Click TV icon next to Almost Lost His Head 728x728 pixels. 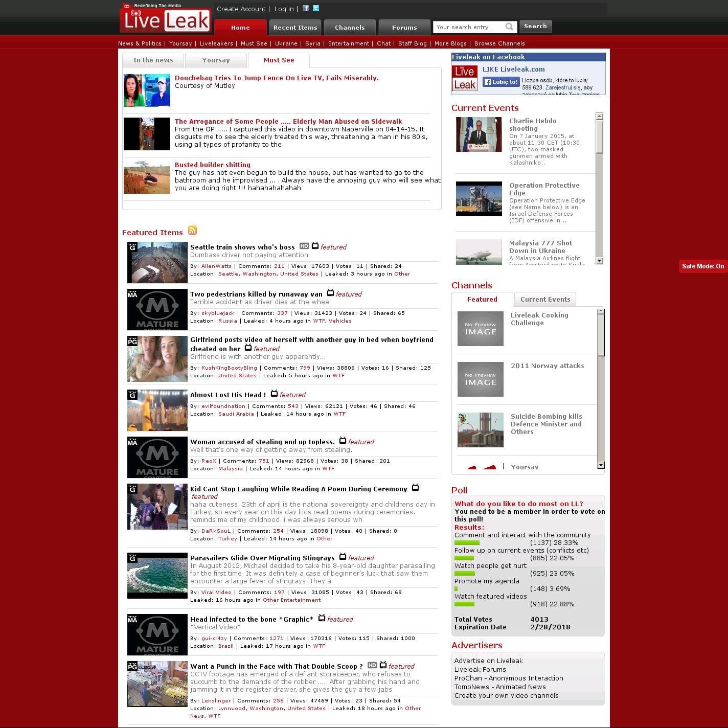[x=274, y=394]
